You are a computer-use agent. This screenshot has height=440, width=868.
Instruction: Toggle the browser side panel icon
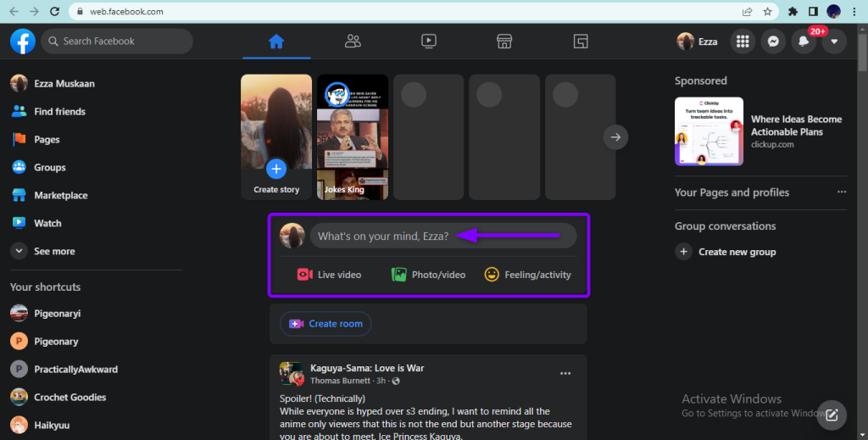coord(813,12)
